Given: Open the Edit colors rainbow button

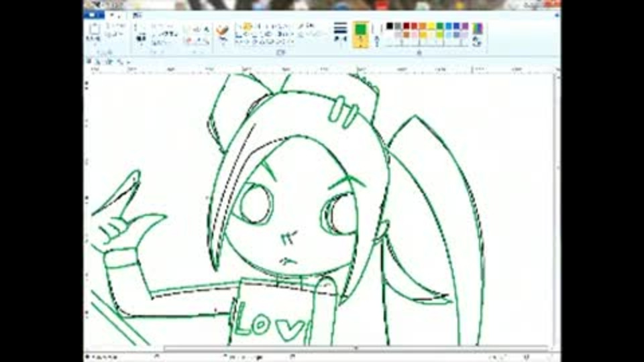Looking at the screenshot, I should [477, 34].
